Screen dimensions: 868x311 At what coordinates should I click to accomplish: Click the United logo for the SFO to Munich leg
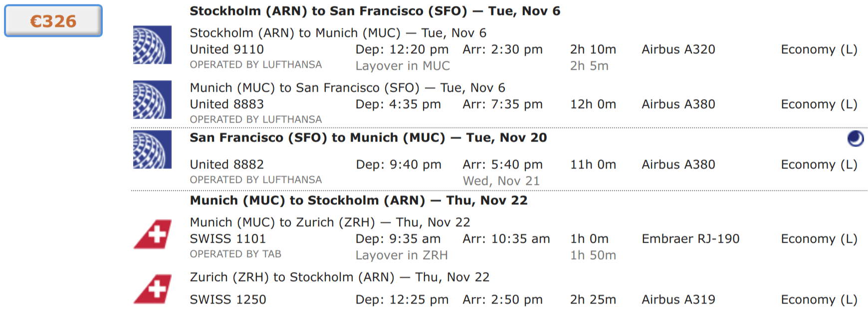coord(151,150)
